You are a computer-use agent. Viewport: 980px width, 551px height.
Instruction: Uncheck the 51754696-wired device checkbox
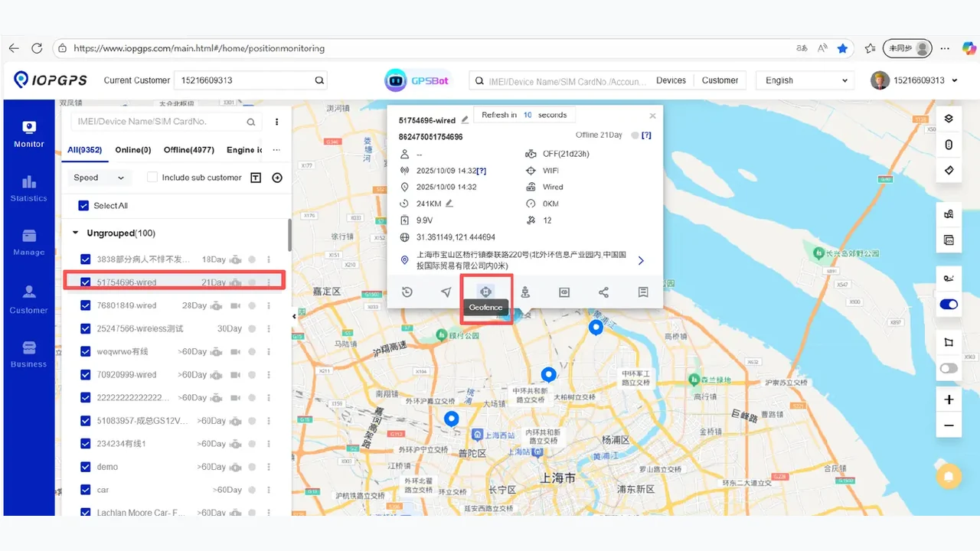86,282
